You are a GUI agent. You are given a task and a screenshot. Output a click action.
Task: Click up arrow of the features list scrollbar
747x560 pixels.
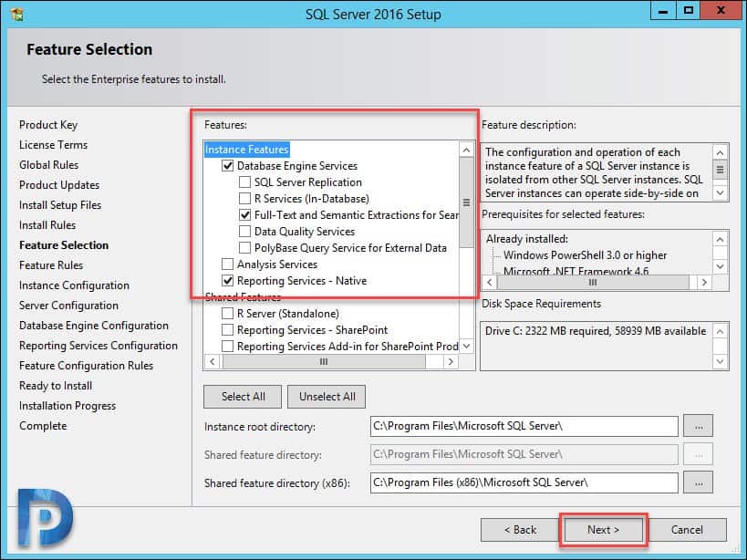(466, 150)
